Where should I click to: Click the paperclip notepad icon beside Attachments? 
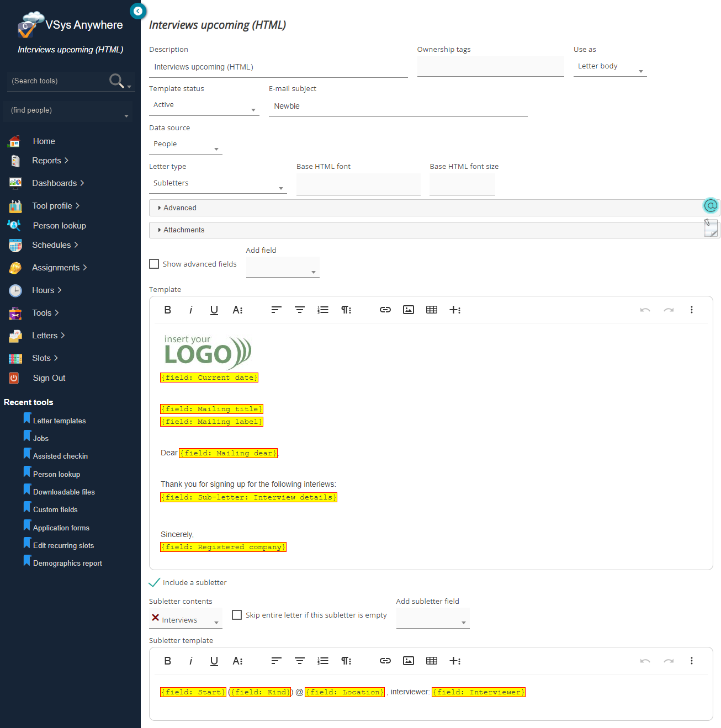(711, 227)
